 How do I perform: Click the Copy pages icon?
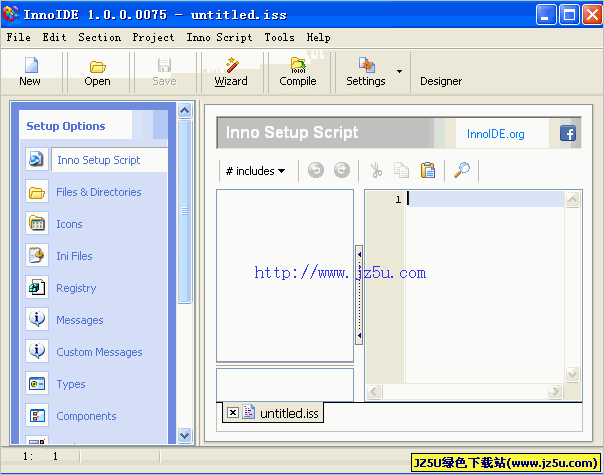point(401,170)
